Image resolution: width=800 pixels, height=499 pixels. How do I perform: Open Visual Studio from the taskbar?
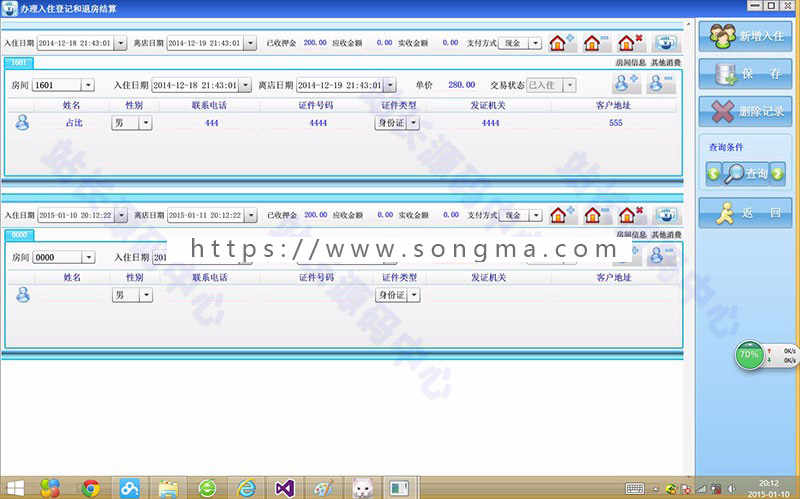point(285,488)
